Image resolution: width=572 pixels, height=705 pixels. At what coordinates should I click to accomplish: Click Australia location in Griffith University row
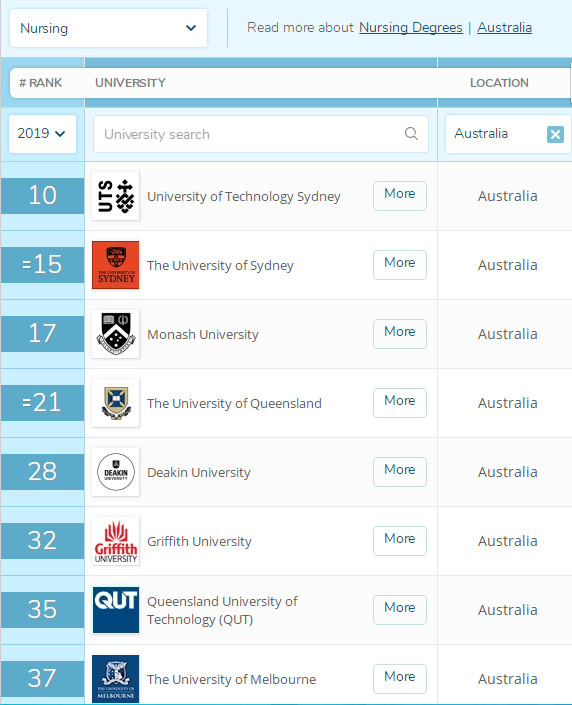tap(507, 541)
